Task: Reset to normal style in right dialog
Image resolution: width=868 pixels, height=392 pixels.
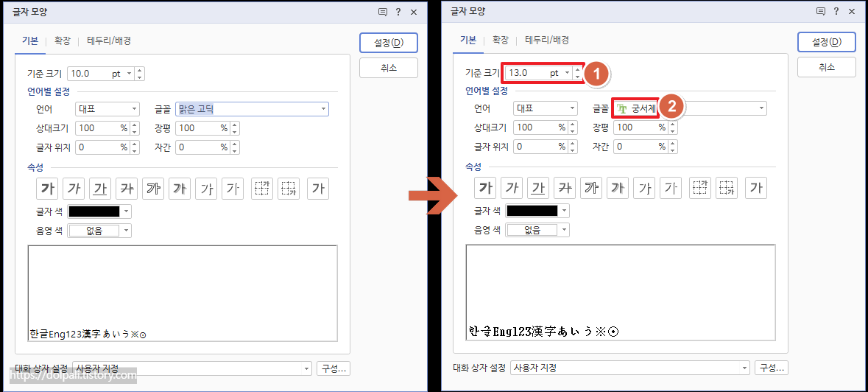Action: (x=755, y=188)
